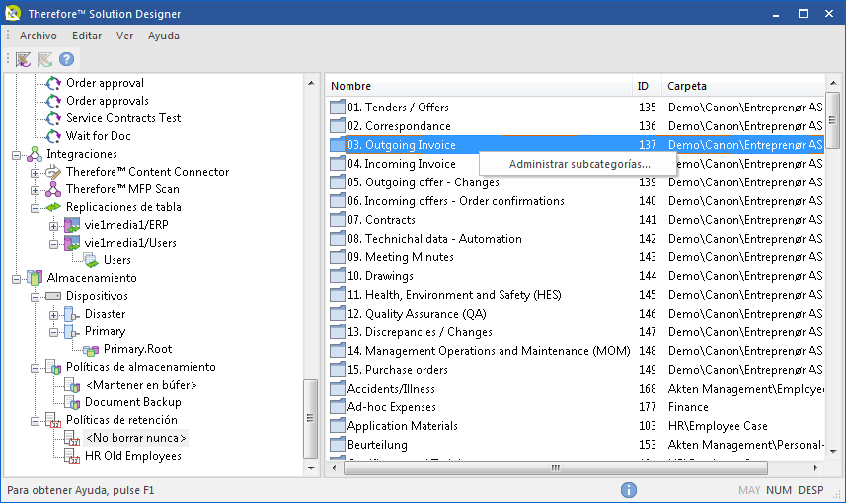Viewport: 847px width, 504px height.
Task: Click the blue help question mark toolbar icon
Action: pos(66,59)
